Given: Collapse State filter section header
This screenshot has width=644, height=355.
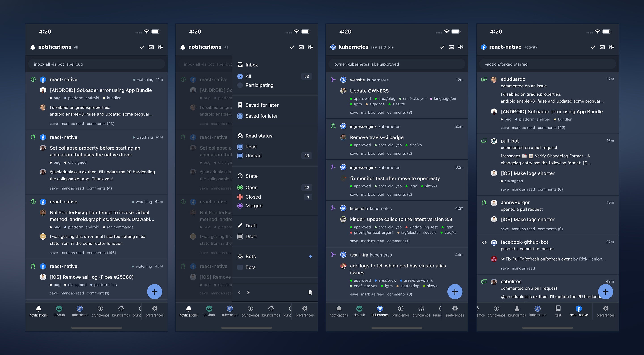Looking at the screenshot, I should tap(275, 176).
